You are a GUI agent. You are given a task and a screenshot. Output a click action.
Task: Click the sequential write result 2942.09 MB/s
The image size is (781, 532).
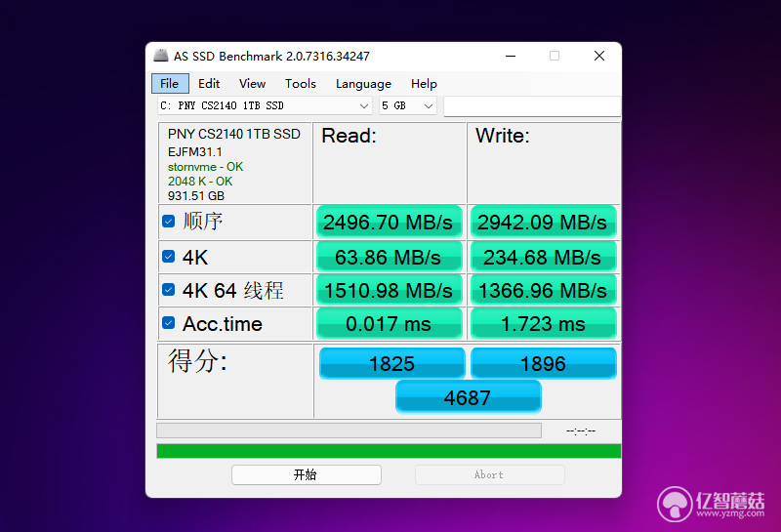pos(543,223)
